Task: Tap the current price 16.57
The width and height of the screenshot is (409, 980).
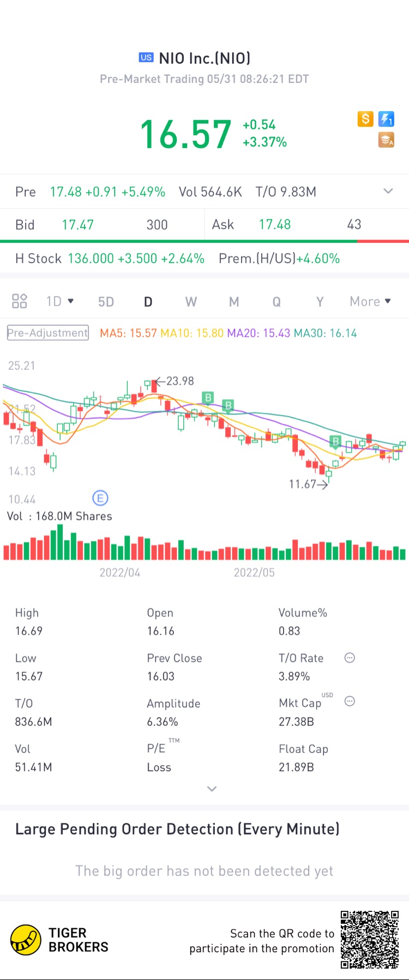Action: (x=186, y=135)
